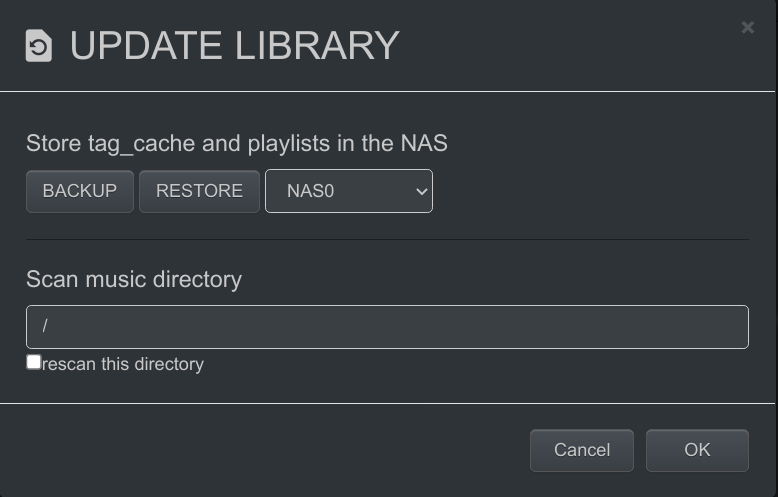This screenshot has width=778, height=497.
Task: Click the word NAS in the storage label
Action: (424, 143)
